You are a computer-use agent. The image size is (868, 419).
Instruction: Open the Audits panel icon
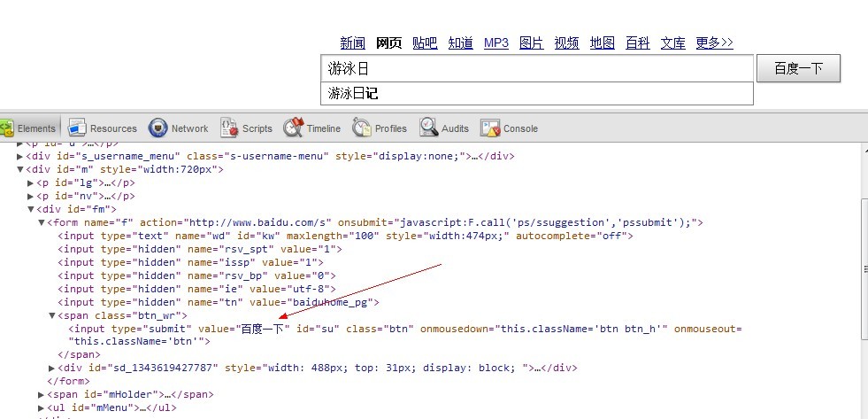(x=428, y=128)
